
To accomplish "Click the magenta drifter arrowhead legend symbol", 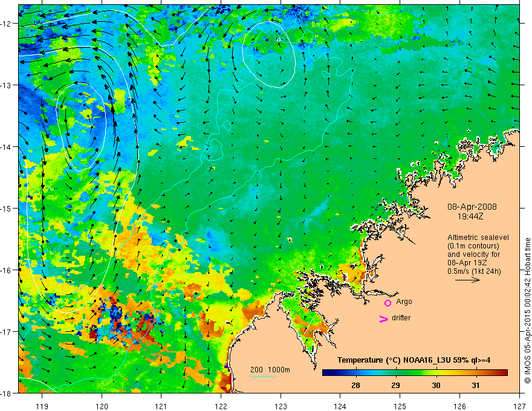I will click(383, 319).
